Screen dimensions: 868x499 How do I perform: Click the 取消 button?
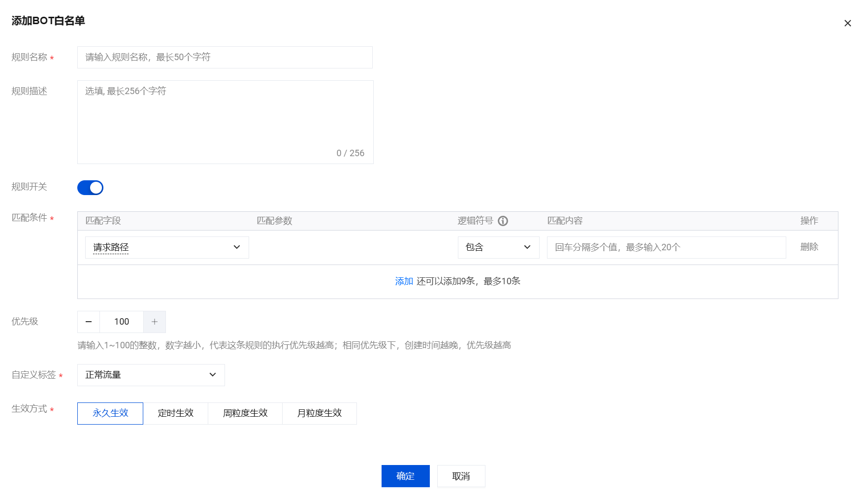coord(461,476)
